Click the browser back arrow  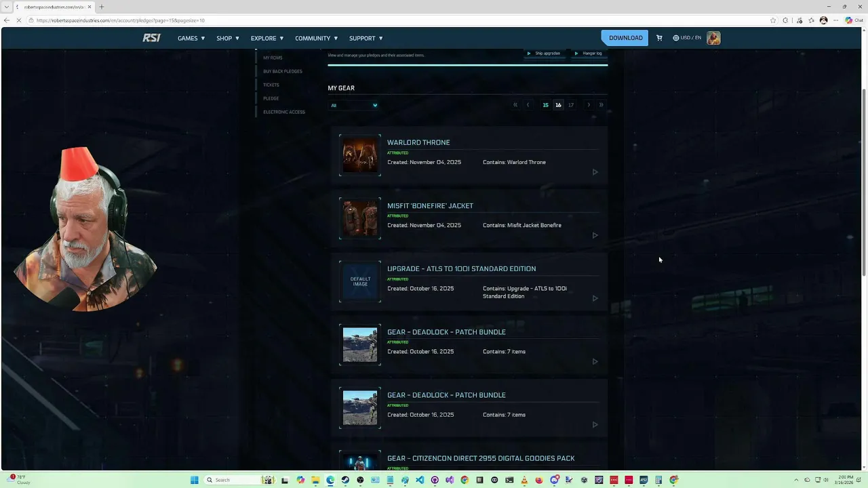pyautogui.click(x=7, y=20)
